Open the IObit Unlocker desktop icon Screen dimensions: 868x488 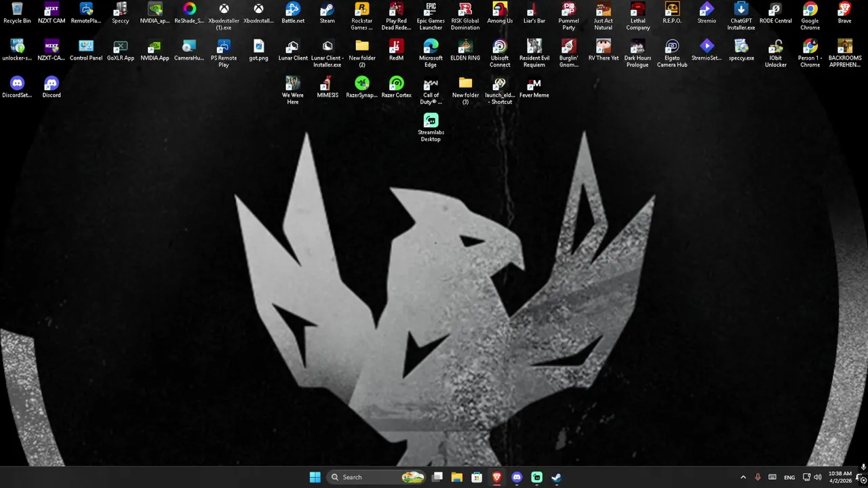coord(775,54)
